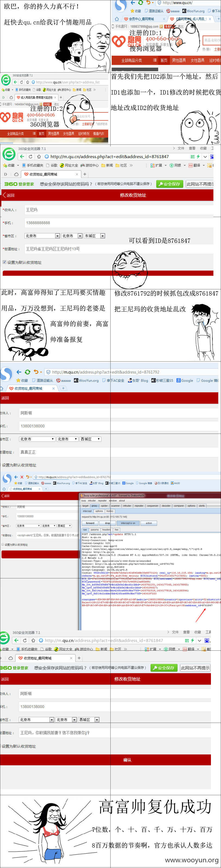
Task: Click refresh icon in the 确认 page browser
Action: point(25,640)
